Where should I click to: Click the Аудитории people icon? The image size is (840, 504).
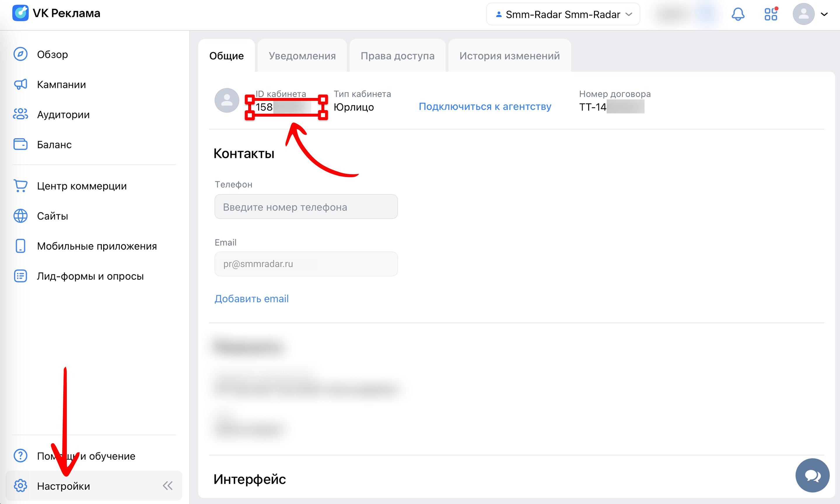[x=20, y=114]
